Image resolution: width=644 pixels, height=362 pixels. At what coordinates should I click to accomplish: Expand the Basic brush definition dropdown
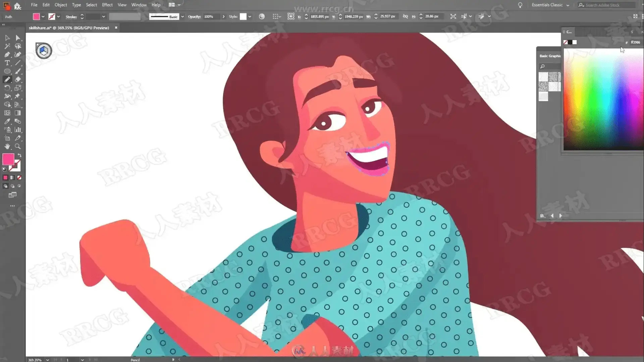coord(182,16)
